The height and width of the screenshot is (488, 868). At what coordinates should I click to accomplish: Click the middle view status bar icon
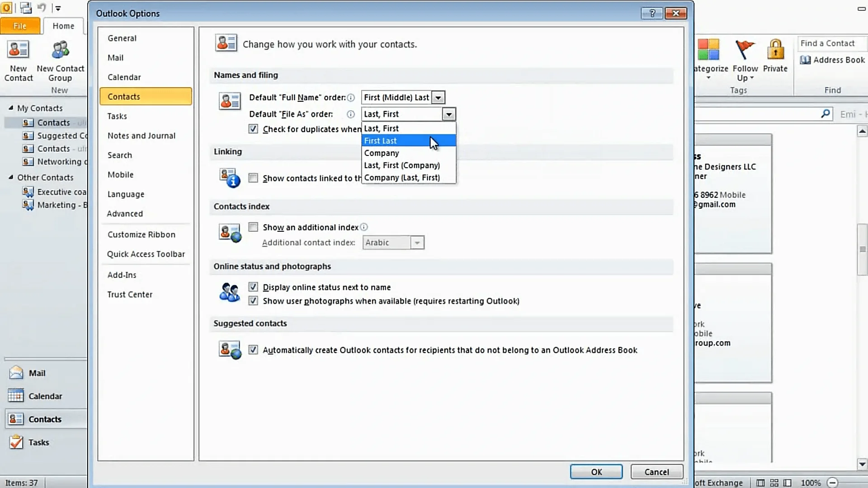(774, 483)
